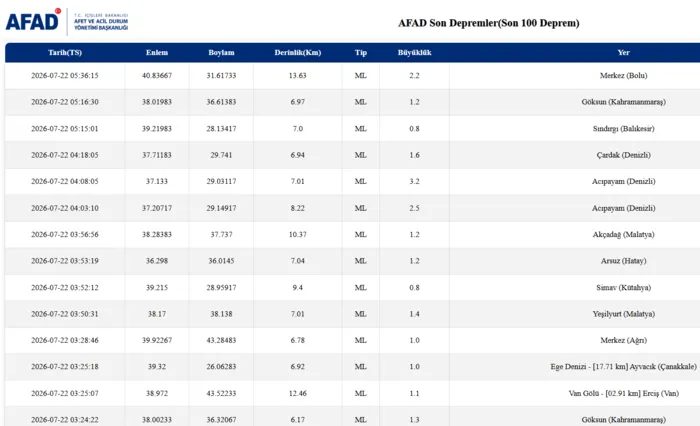Screen dimensions: 700x426
Task: Select date cell 2026-07-22 04:18:05
Action: tap(65, 155)
